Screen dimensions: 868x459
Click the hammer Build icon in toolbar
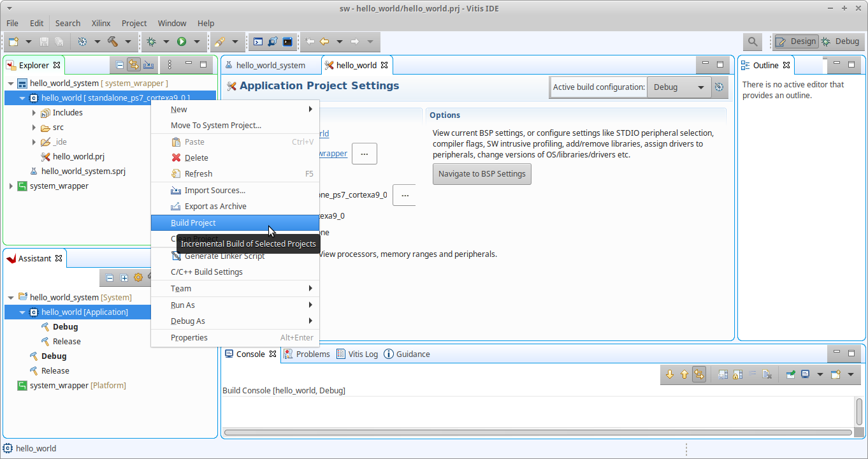pos(113,41)
